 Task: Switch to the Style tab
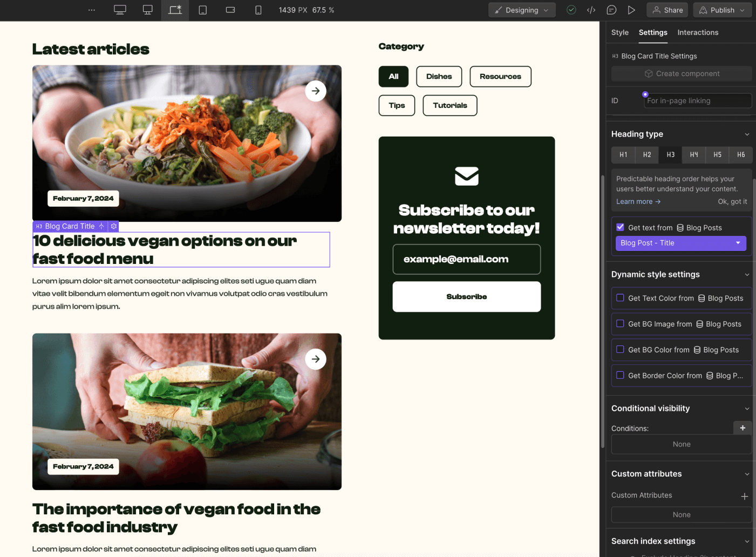(x=620, y=32)
